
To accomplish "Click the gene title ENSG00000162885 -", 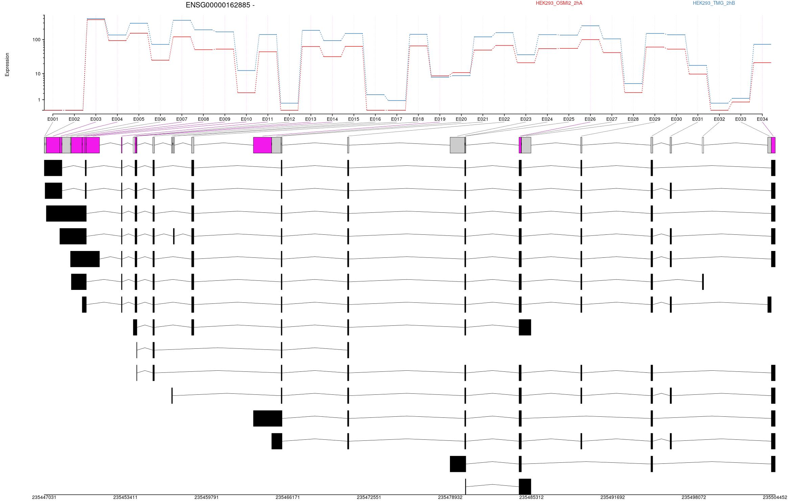I will point(220,5).
